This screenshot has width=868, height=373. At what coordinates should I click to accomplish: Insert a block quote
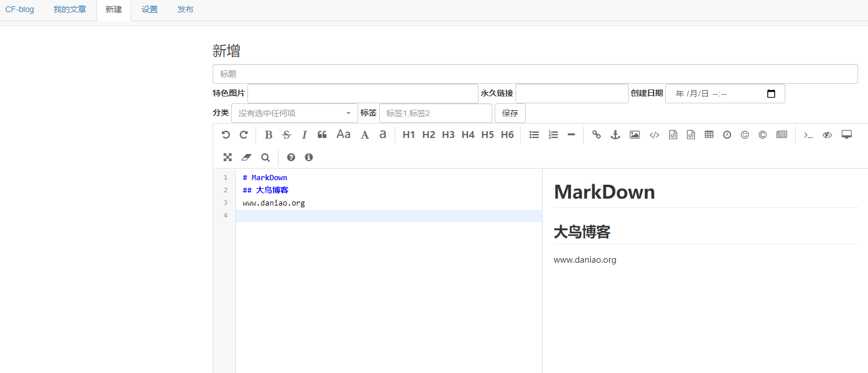pos(322,135)
